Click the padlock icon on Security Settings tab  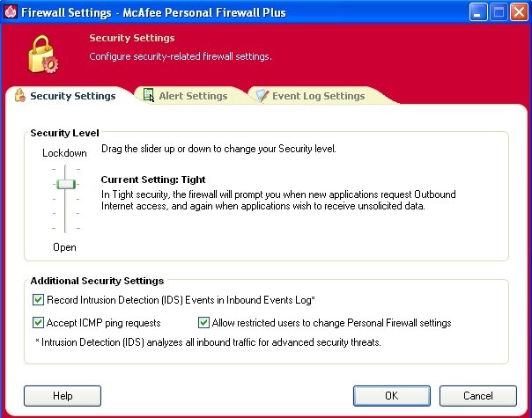[20, 95]
